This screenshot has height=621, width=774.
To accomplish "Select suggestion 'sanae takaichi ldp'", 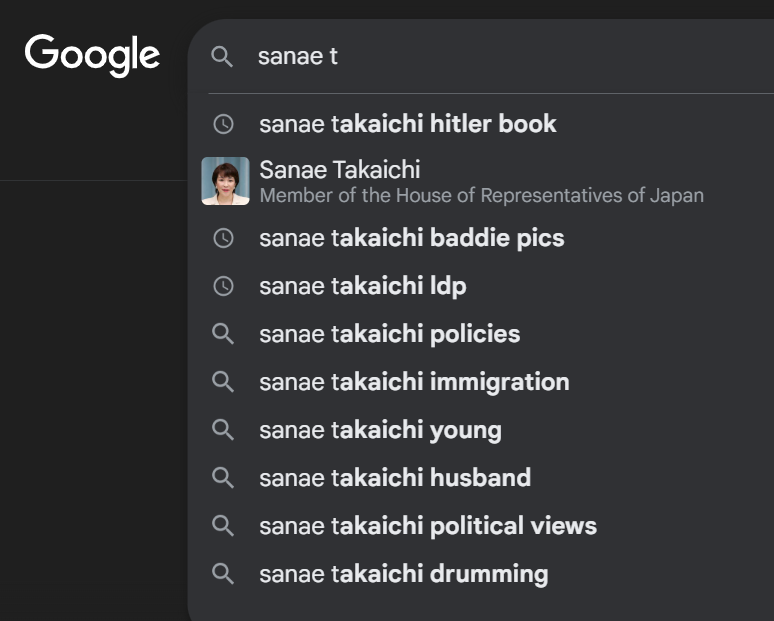I will [x=363, y=286].
